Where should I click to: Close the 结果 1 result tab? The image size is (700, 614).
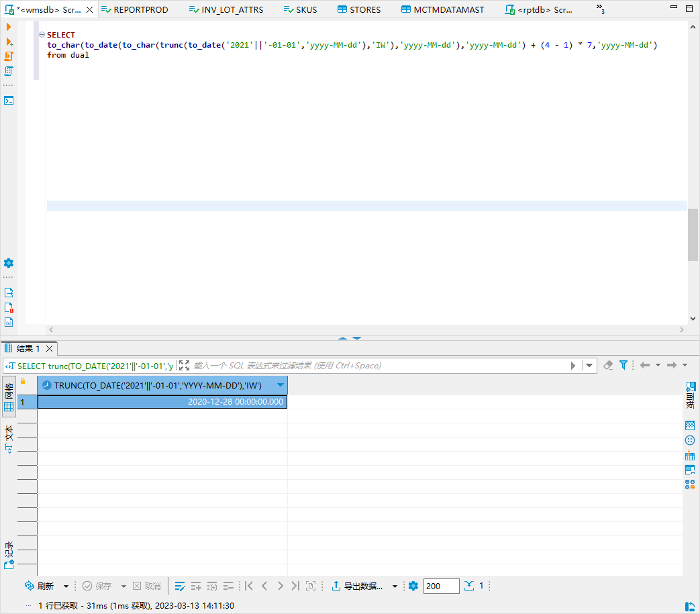coord(50,348)
